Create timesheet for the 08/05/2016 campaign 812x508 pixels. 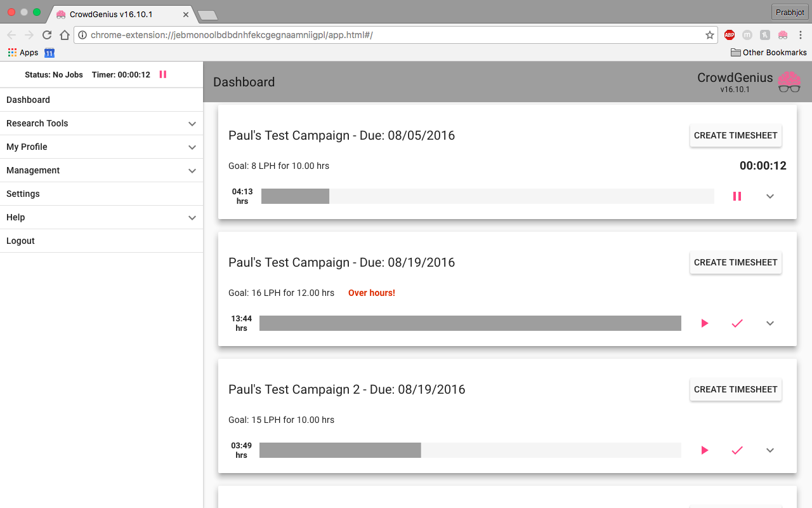tap(736, 135)
